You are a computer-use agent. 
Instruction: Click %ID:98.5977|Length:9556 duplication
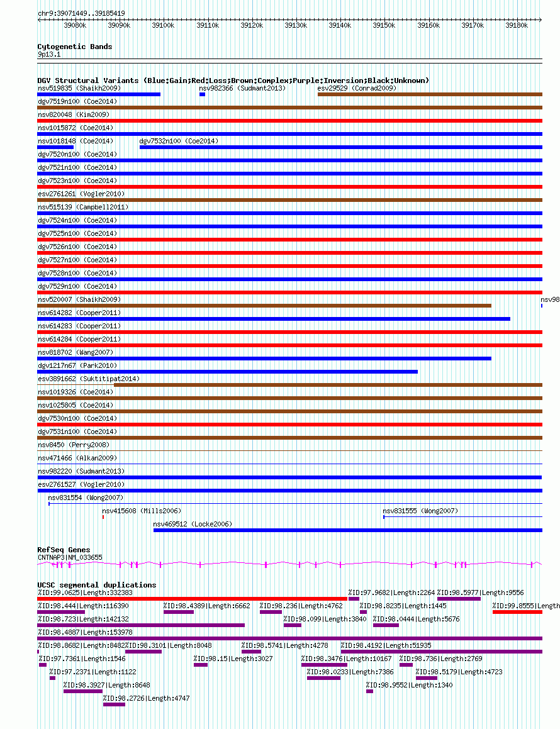(480, 593)
